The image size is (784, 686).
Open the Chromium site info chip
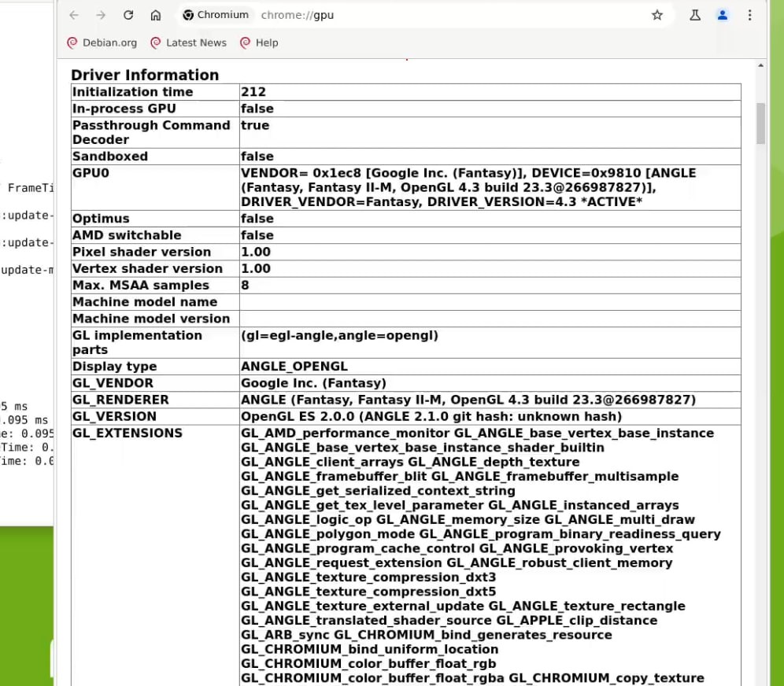point(216,15)
